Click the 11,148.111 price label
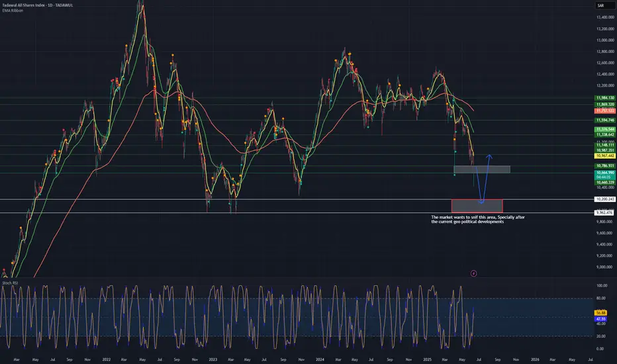Viewport: 617px width, 364px height. (605, 145)
